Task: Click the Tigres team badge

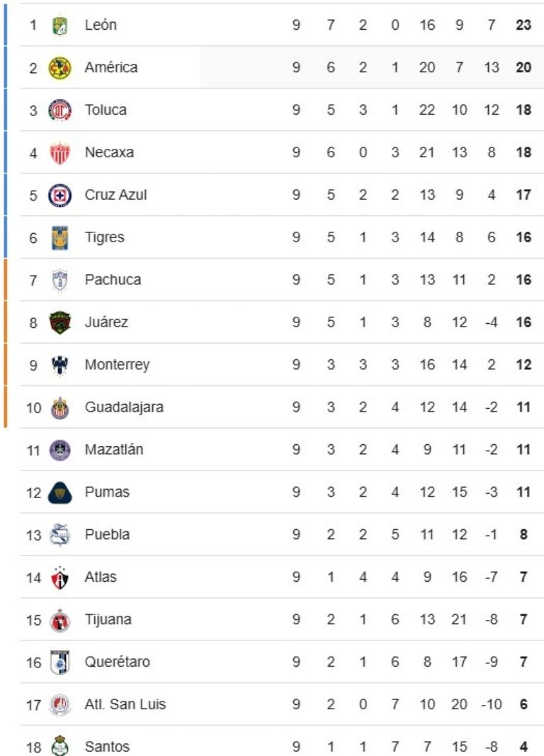Action: point(60,237)
